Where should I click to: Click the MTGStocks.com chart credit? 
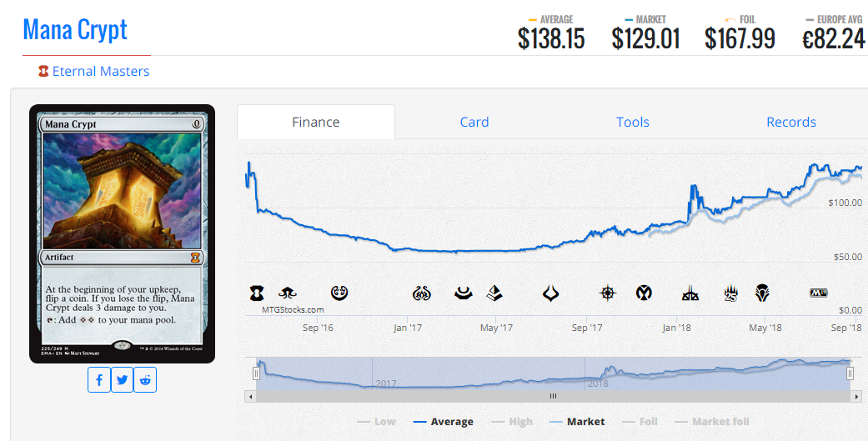[x=293, y=310]
